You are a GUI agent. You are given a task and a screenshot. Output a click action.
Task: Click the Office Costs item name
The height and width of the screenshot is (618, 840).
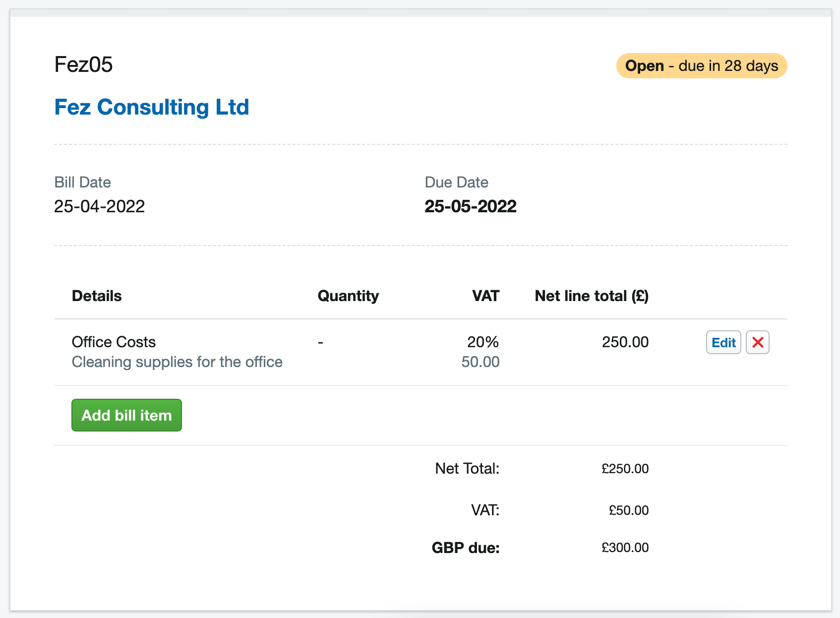coord(114,342)
